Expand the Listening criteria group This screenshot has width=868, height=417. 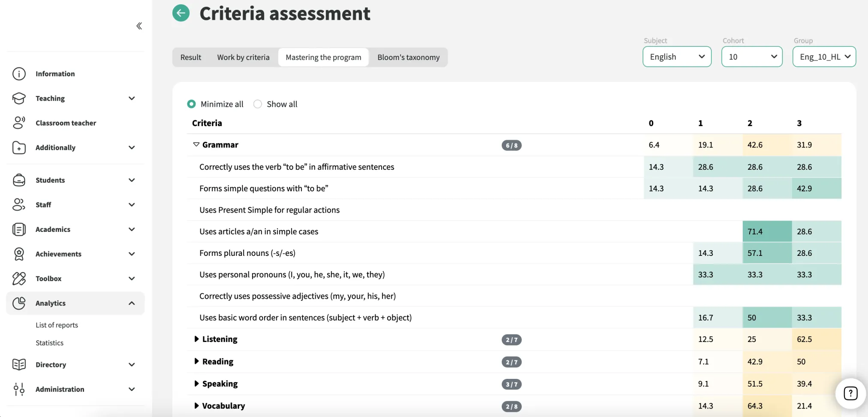[x=196, y=339]
